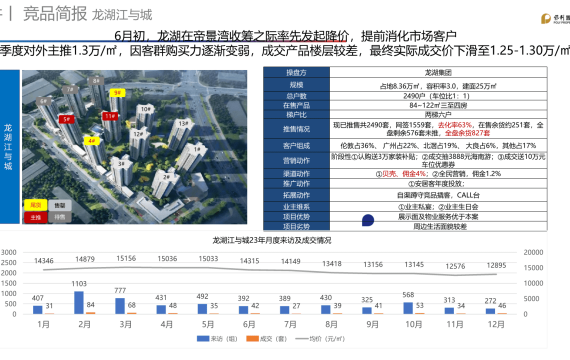Click the gray 7# building label

(70, 89)
